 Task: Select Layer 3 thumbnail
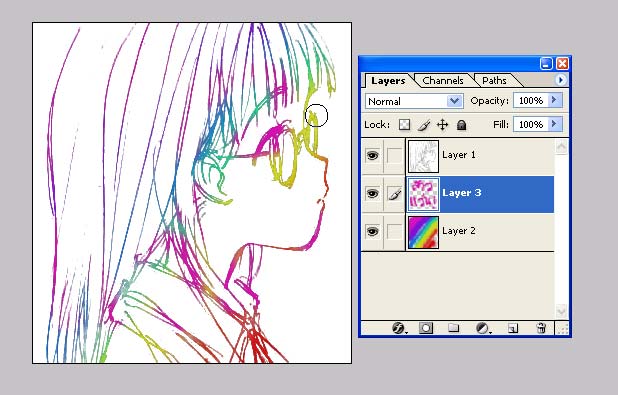[423, 194]
